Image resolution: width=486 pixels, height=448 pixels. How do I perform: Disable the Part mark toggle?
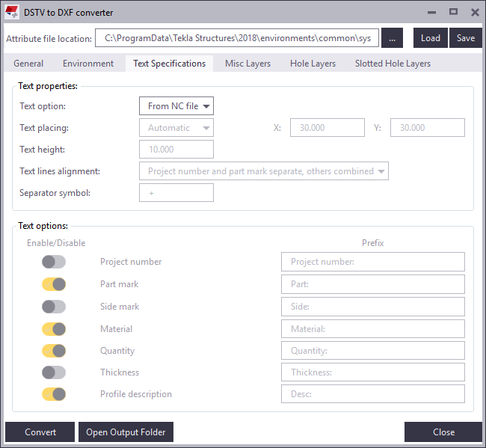point(54,284)
